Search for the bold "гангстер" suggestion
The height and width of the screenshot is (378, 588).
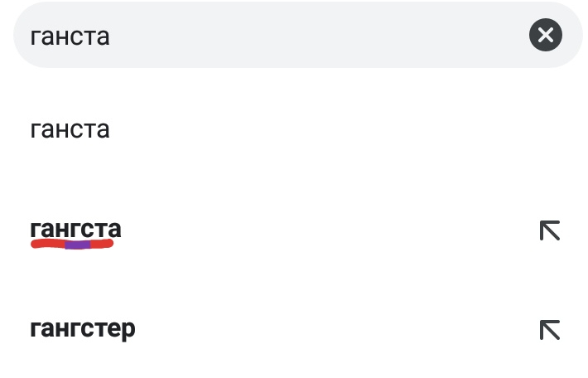(82, 328)
